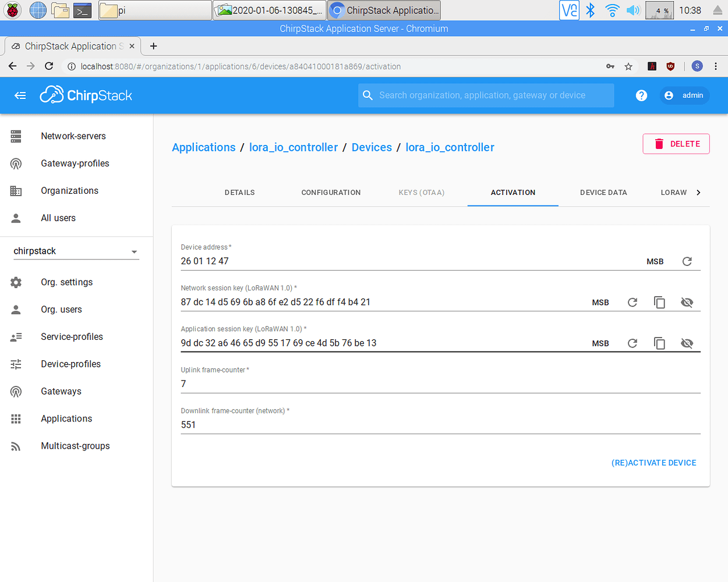Viewport: 728px width, 582px height.
Task: Open All users in the sidebar
Action: tap(58, 218)
